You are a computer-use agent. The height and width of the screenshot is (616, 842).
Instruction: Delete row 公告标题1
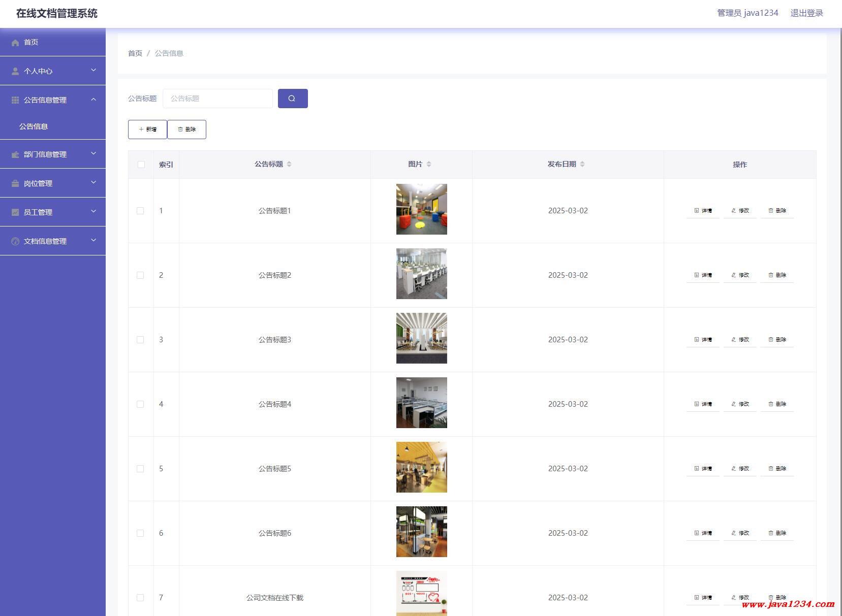pyautogui.click(x=777, y=211)
